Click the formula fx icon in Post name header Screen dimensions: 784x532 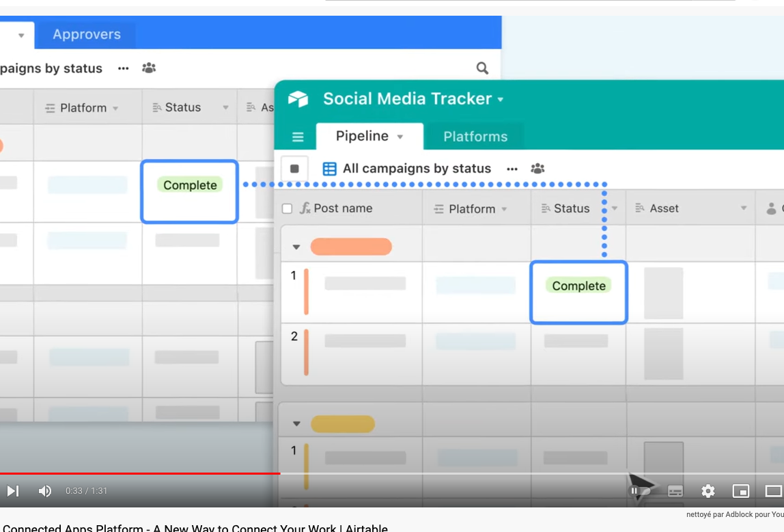[x=305, y=208]
